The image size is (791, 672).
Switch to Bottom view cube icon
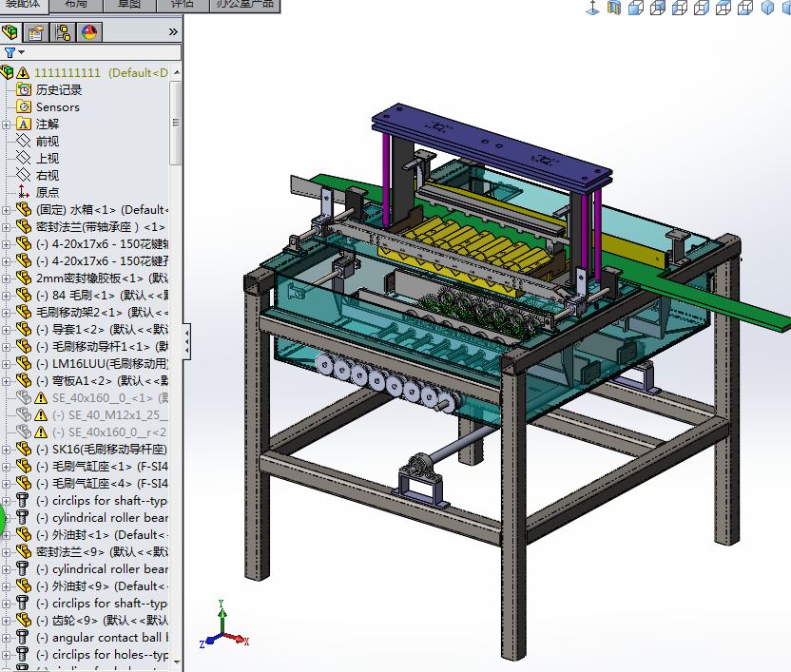click(x=745, y=8)
